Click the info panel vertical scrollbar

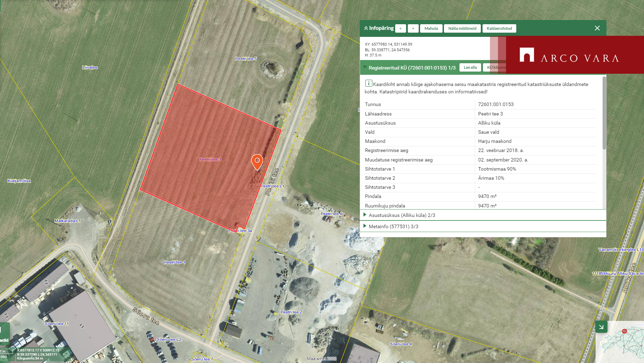point(604,112)
